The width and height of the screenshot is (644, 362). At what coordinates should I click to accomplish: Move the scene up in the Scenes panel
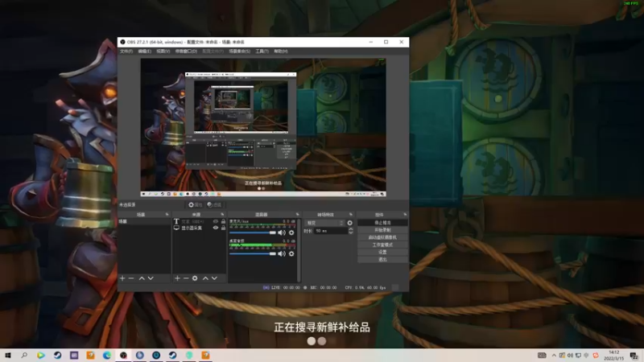coord(142,278)
